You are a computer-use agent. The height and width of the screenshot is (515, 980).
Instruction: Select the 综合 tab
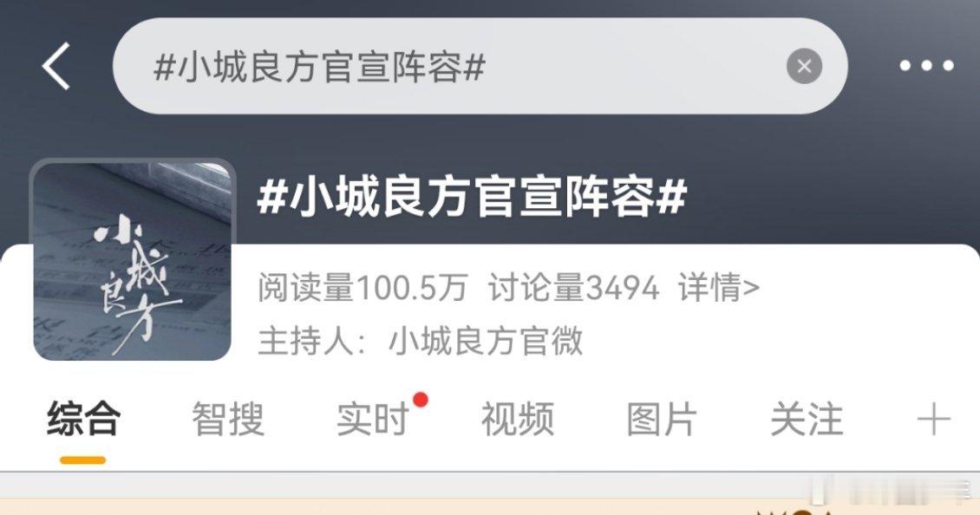[83, 419]
